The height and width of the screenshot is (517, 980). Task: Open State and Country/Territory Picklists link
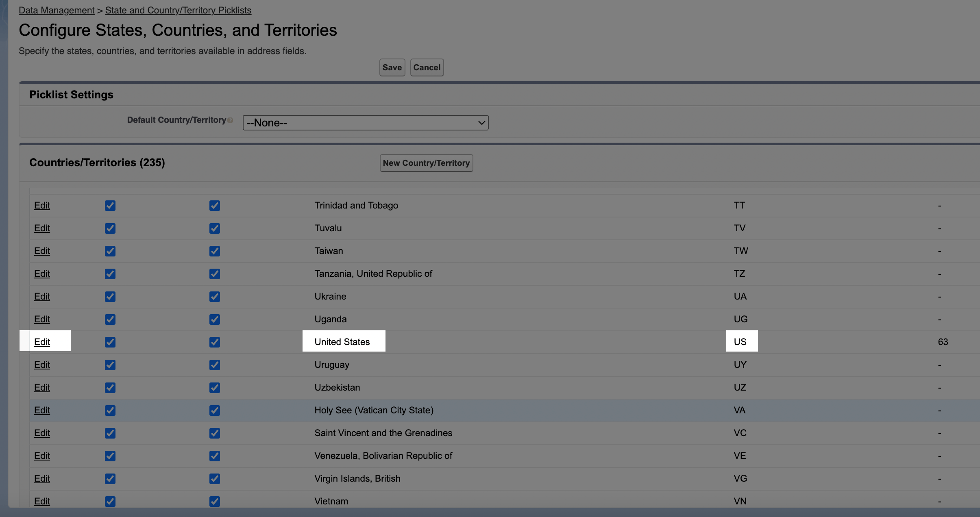click(178, 10)
